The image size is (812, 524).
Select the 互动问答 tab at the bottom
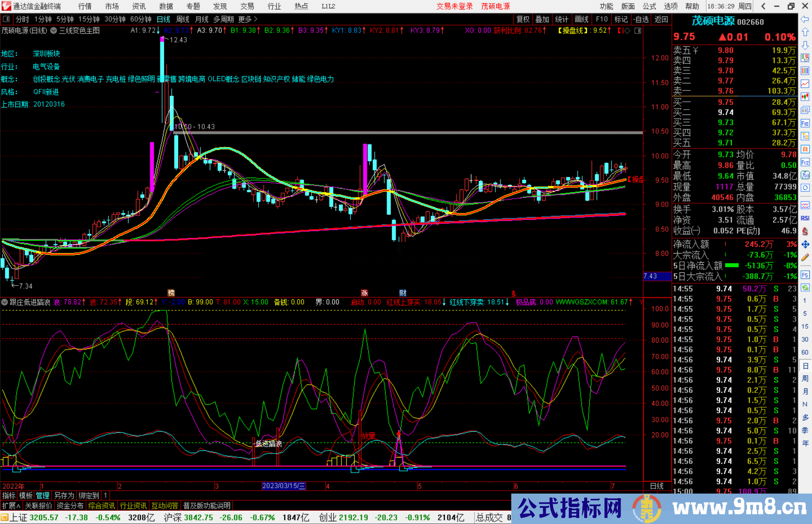pos(165,506)
